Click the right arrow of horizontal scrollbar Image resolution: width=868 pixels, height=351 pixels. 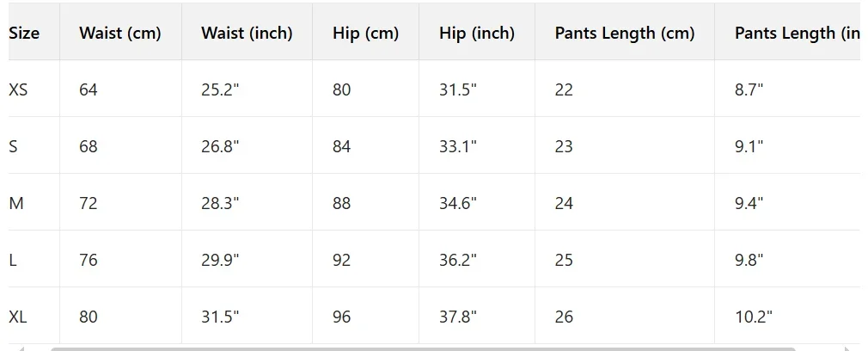pos(847,348)
